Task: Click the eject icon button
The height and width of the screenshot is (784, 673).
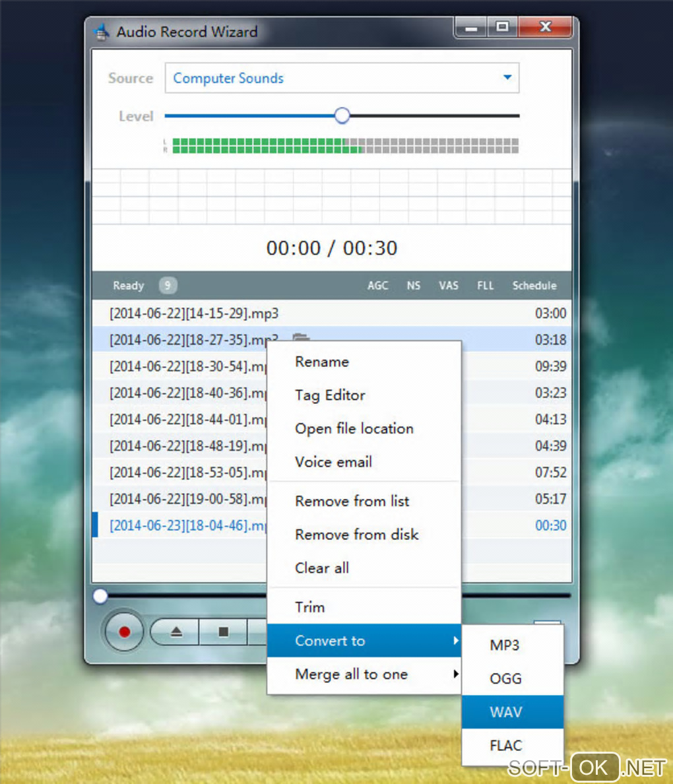Action: [x=176, y=632]
